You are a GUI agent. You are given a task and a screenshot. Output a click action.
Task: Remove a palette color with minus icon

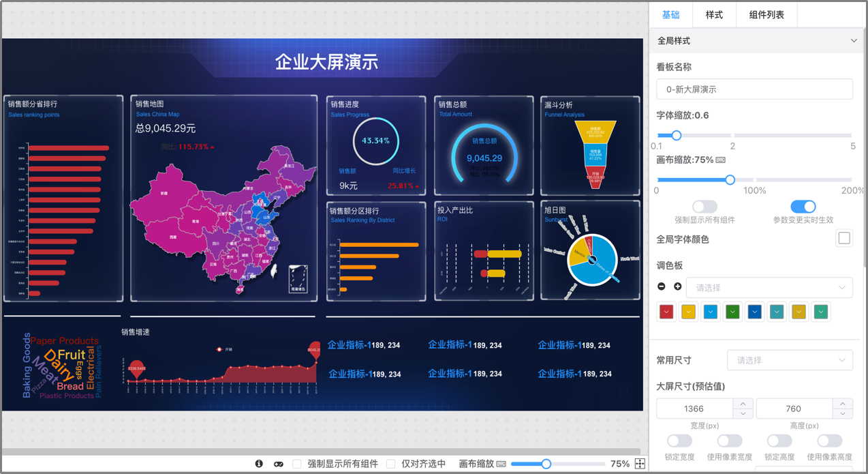[x=662, y=287]
